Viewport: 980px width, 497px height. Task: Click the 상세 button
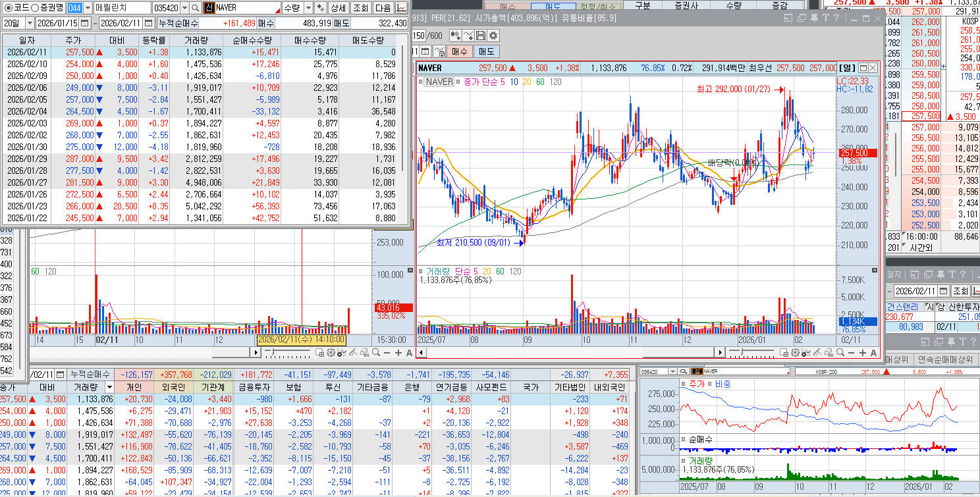[x=338, y=8]
